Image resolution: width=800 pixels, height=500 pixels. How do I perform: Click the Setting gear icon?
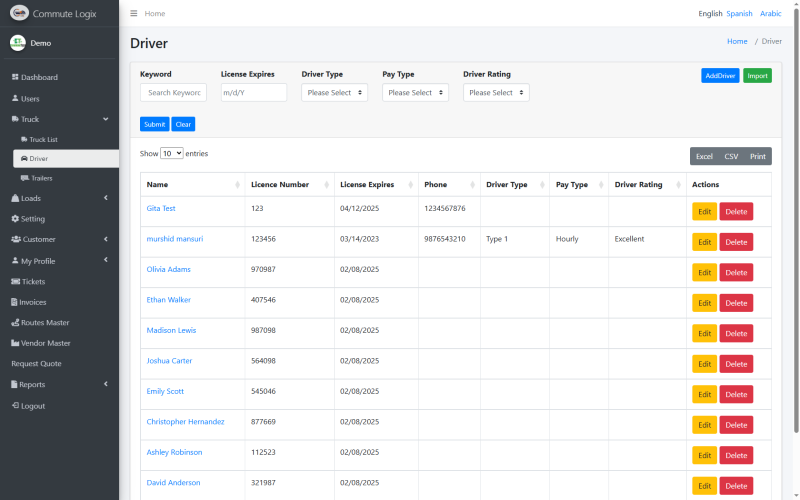(x=15, y=218)
